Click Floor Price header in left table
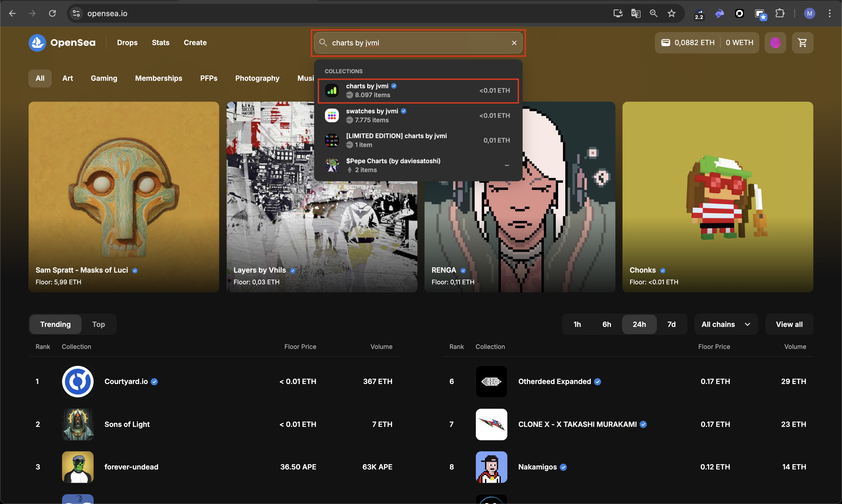842x504 pixels. [x=300, y=347]
